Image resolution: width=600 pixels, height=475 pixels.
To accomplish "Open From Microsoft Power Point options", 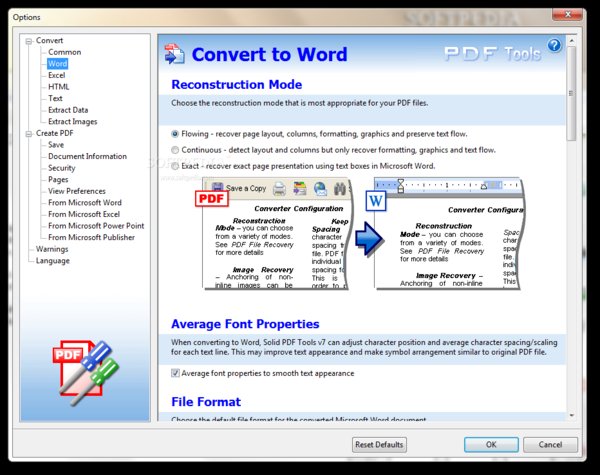I will pyautogui.click(x=96, y=226).
